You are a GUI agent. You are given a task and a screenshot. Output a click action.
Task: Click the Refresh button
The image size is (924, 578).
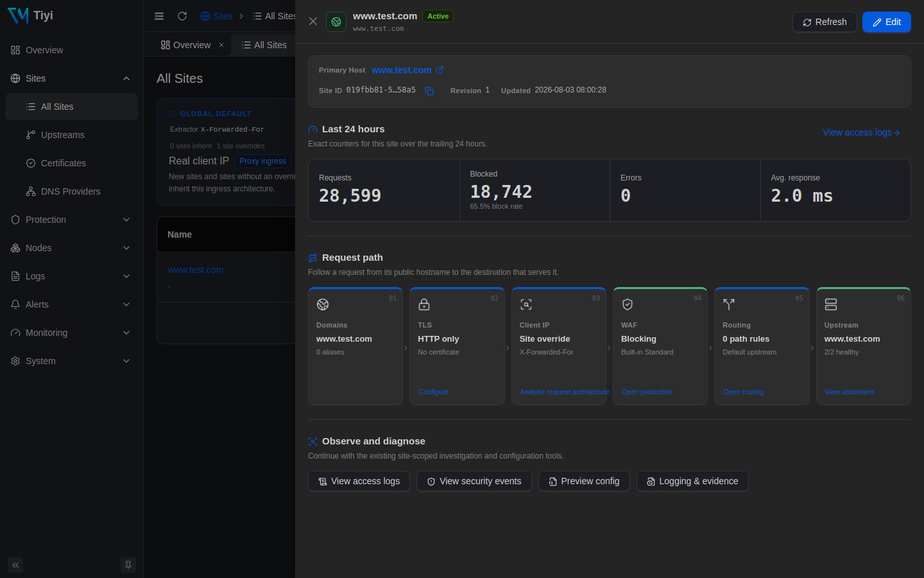[x=825, y=22]
